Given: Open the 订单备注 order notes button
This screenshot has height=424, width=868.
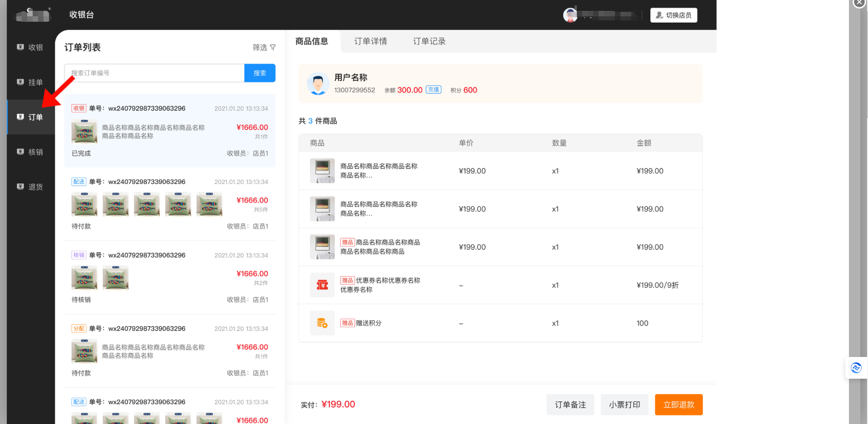Looking at the screenshot, I should tap(570, 405).
